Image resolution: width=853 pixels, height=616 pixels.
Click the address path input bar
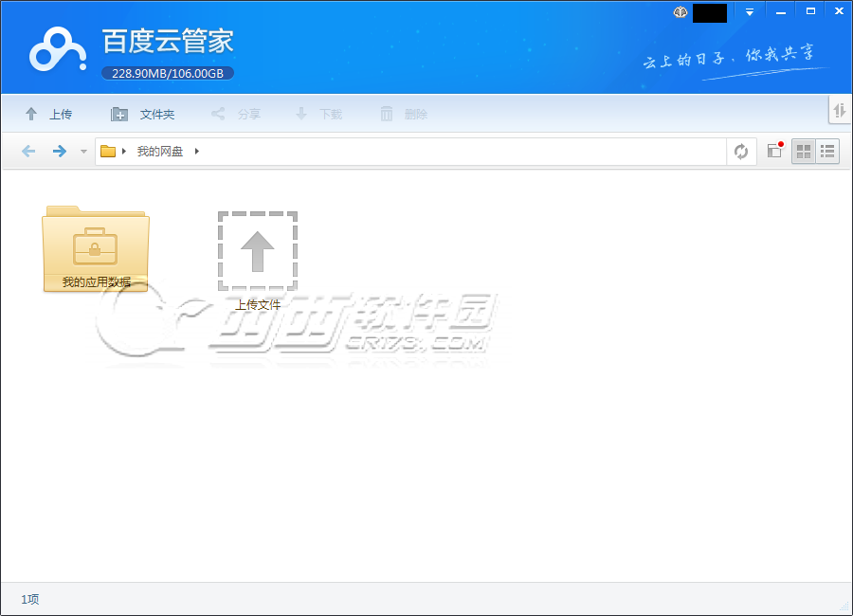[411, 152]
